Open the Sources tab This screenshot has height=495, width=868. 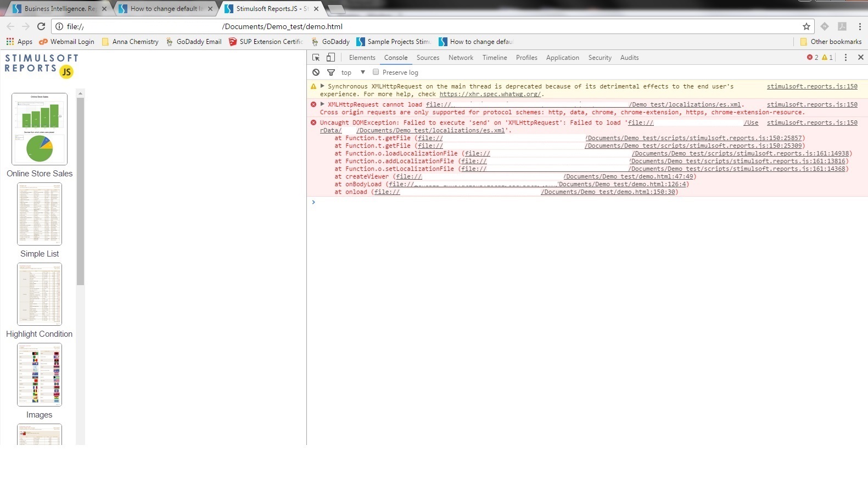coord(428,57)
